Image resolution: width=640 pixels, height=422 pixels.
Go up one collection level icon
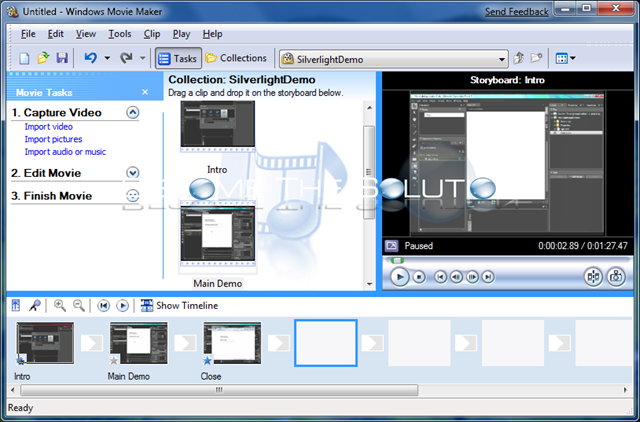(518, 58)
